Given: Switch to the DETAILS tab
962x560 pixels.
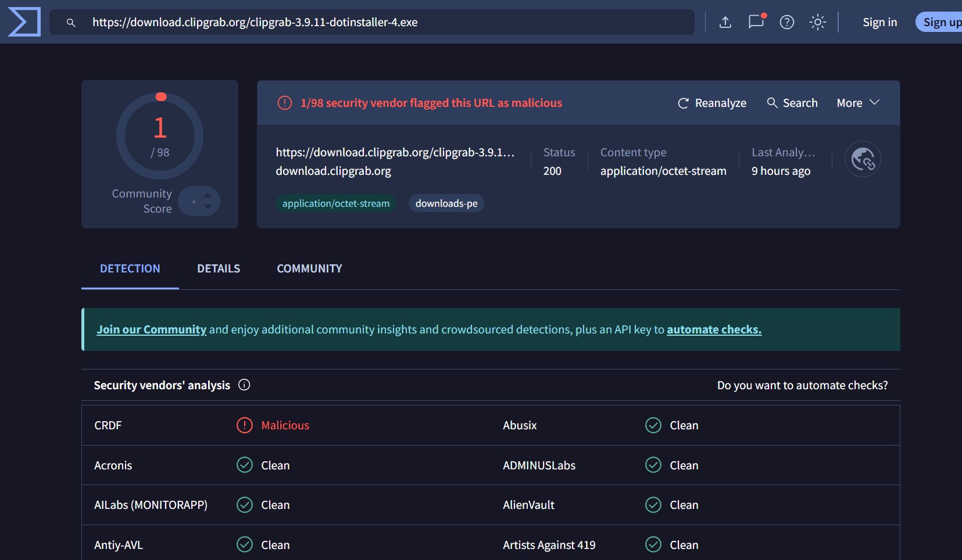Looking at the screenshot, I should coord(219,268).
